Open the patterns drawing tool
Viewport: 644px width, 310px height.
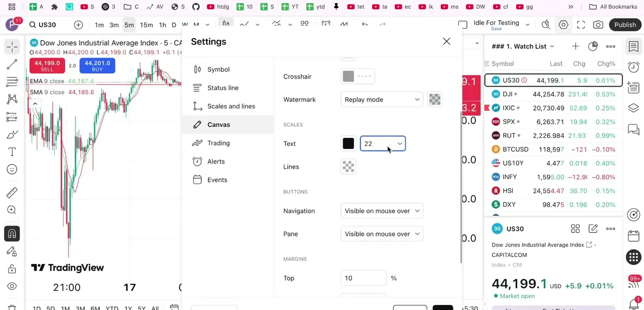[12, 99]
